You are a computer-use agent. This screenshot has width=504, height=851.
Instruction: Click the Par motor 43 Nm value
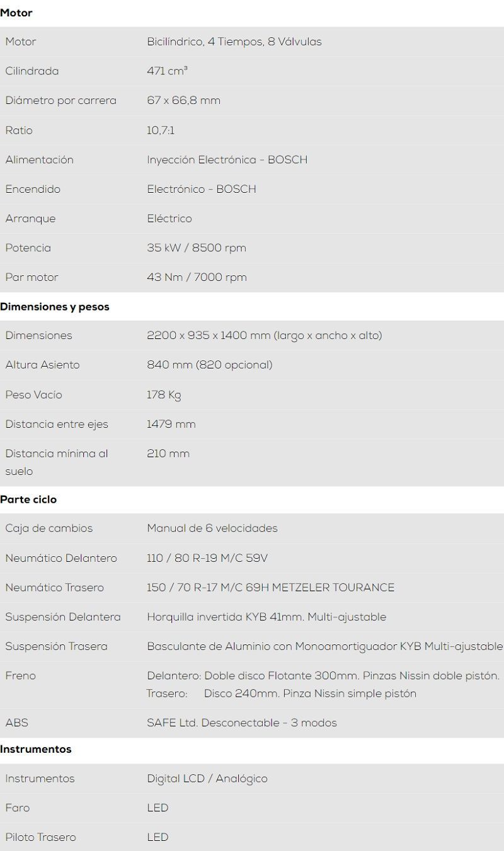point(197,277)
